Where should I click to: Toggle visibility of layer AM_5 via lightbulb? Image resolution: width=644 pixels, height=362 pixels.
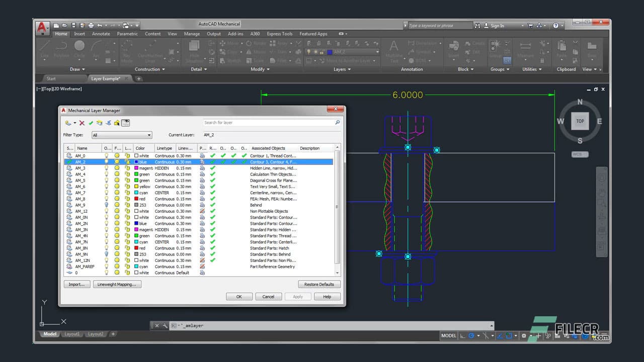click(107, 180)
